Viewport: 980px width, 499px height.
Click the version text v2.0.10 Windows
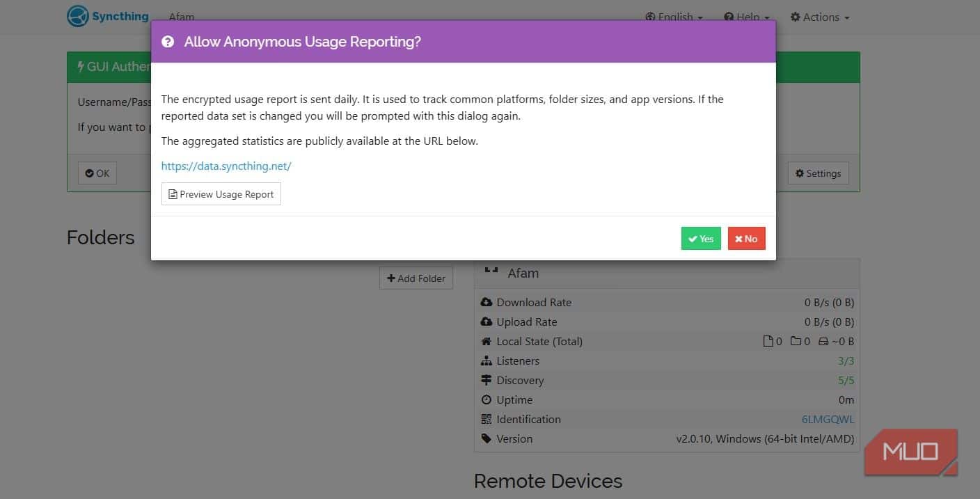765,438
